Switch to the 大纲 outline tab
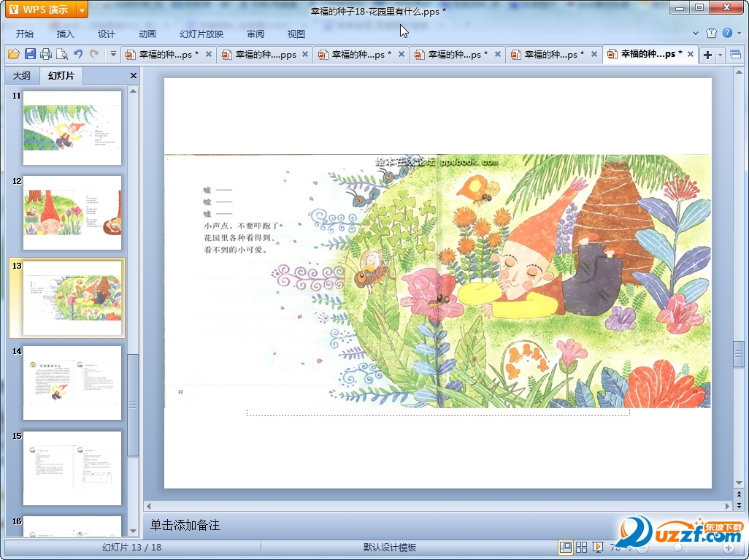The width and height of the screenshot is (749, 560). pos(21,75)
